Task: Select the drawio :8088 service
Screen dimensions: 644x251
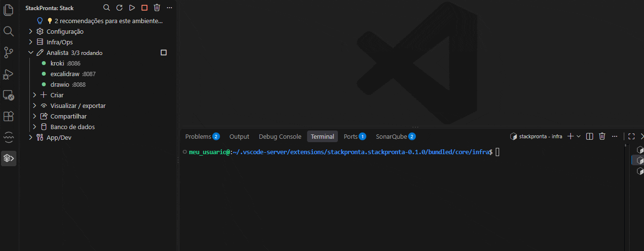Action: point(98,84)
